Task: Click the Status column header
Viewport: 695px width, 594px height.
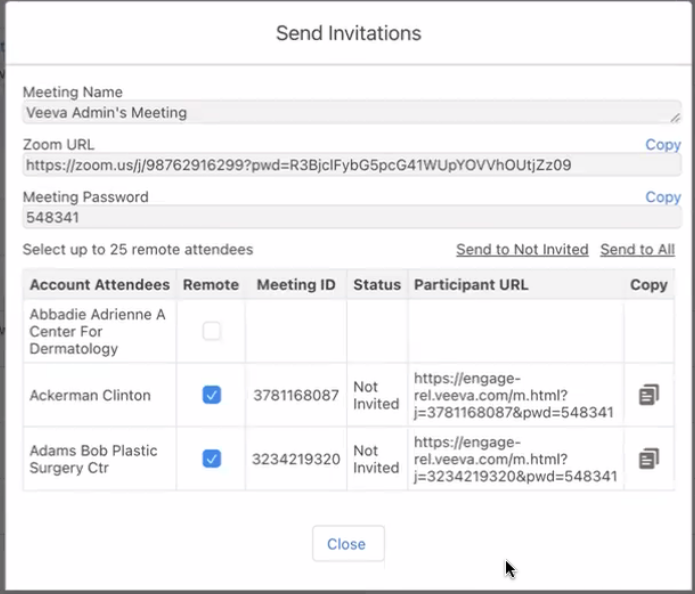Action: tap(376, 285)
